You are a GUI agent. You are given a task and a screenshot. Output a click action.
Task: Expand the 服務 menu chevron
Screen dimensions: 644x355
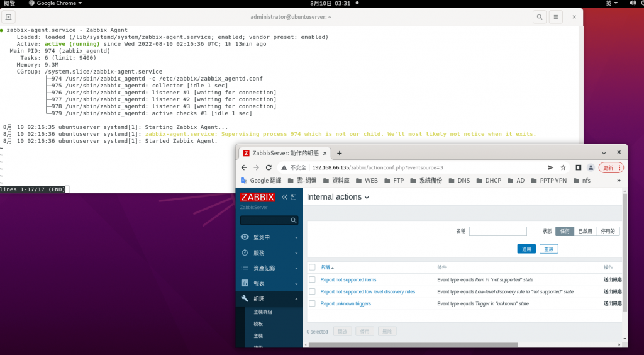(296, 252)
